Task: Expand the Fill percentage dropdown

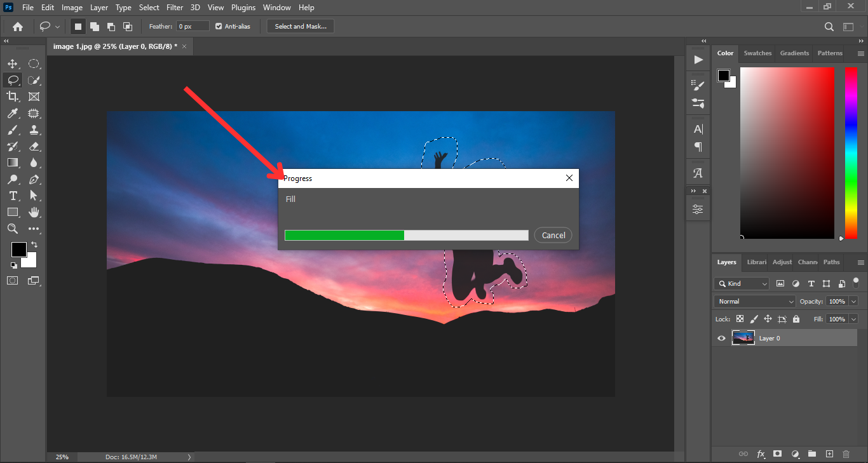Action: 853,319
